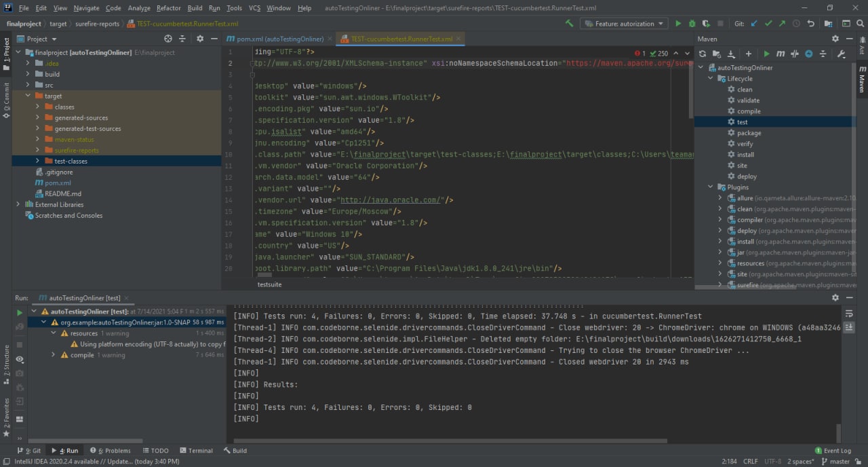The width and height of the screenshot is (868, 467).
Task: Open the VCS menu
Action: tap(254, 8)
